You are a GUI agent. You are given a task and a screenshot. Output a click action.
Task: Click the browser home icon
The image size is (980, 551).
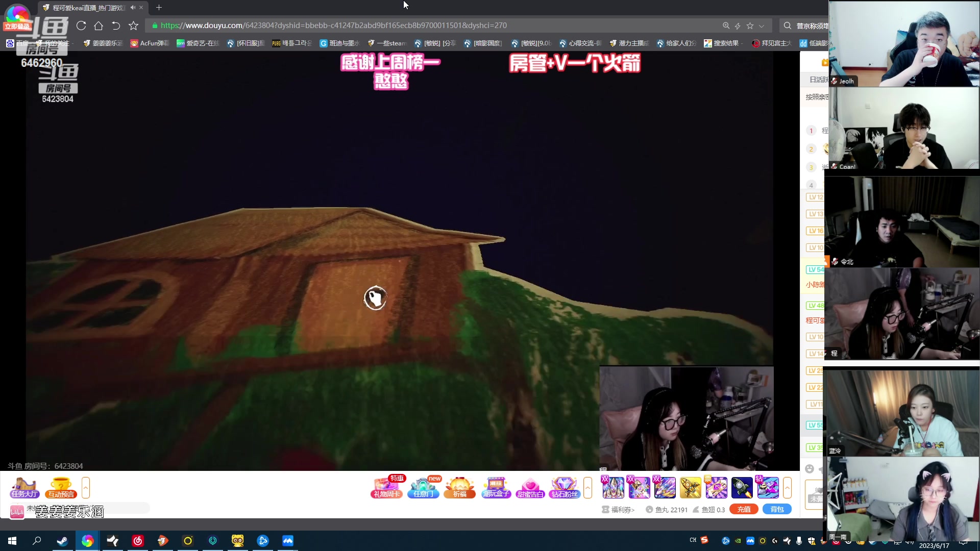click(x=99, y=26)
